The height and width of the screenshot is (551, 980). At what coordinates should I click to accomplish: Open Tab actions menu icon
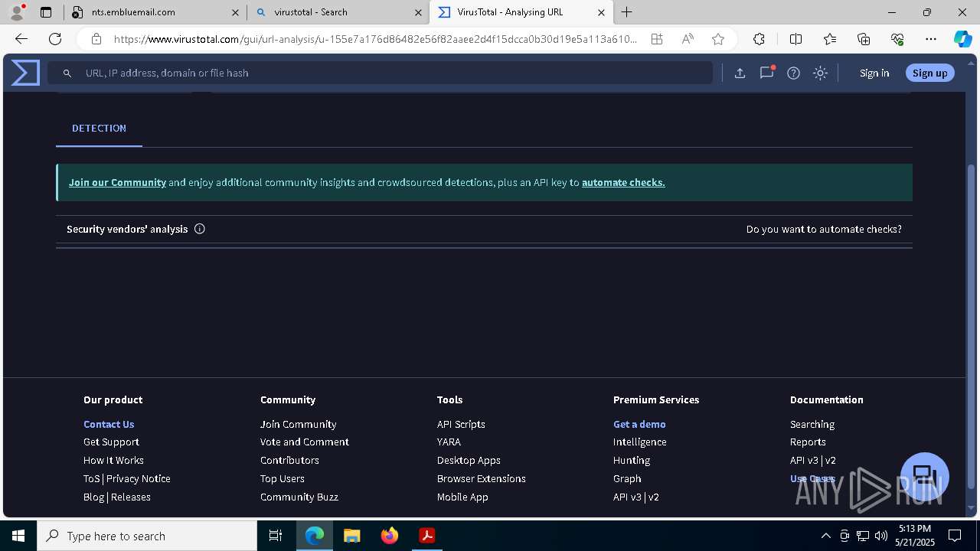(x=46, y=12)
